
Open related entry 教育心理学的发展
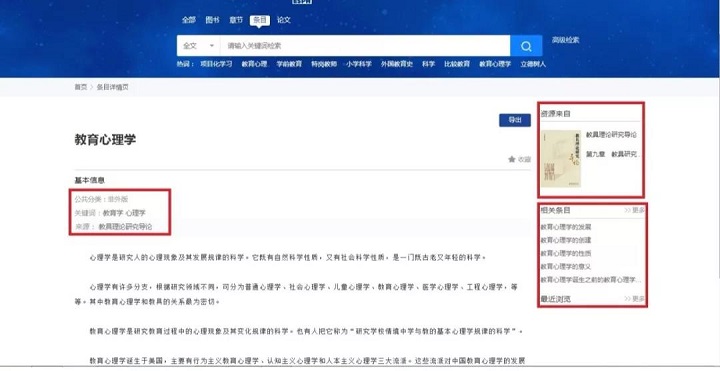coord(566,227)
